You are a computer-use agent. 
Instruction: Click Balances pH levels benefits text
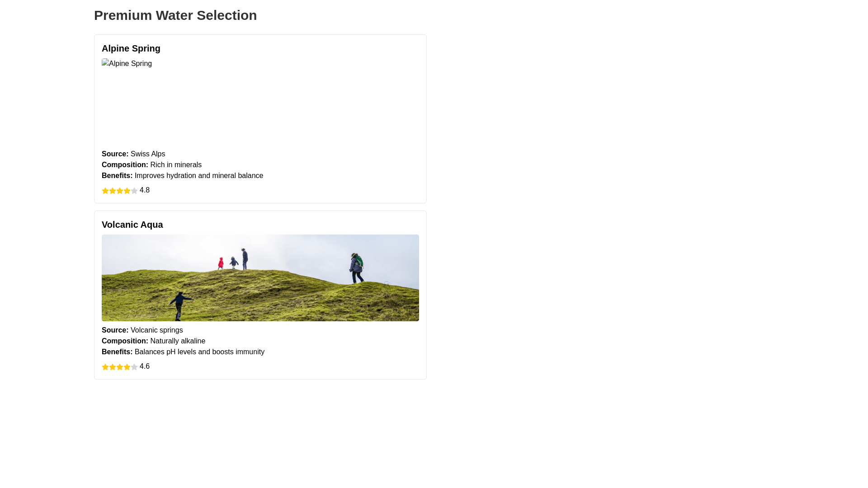[199, 352]
